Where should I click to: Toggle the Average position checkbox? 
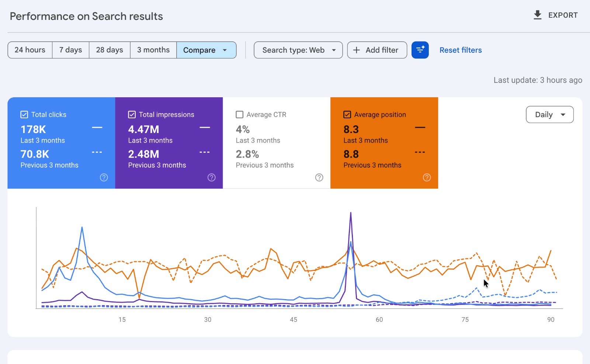[x=347, y=115]
